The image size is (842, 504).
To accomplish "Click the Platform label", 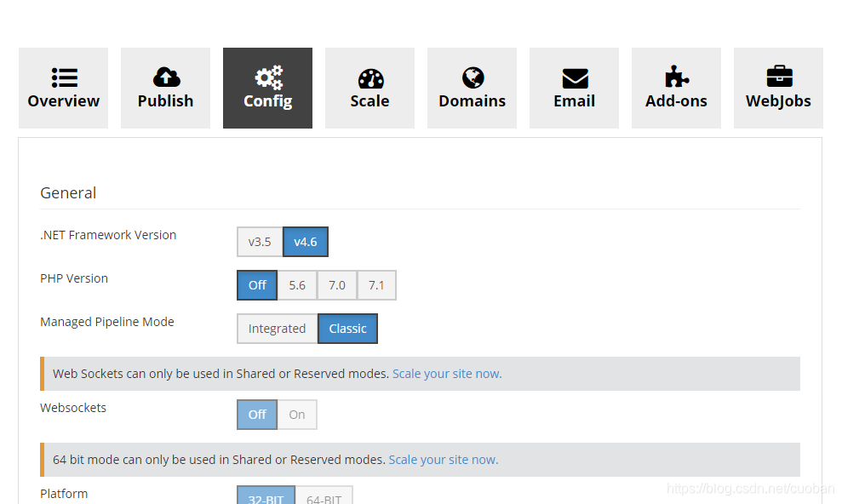I will pos(64,494).
